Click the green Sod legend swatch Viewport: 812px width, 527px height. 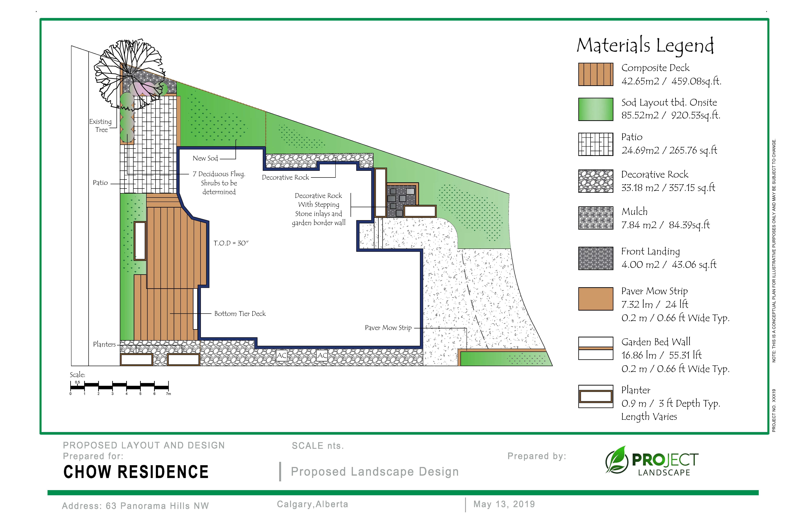point(596,109)
